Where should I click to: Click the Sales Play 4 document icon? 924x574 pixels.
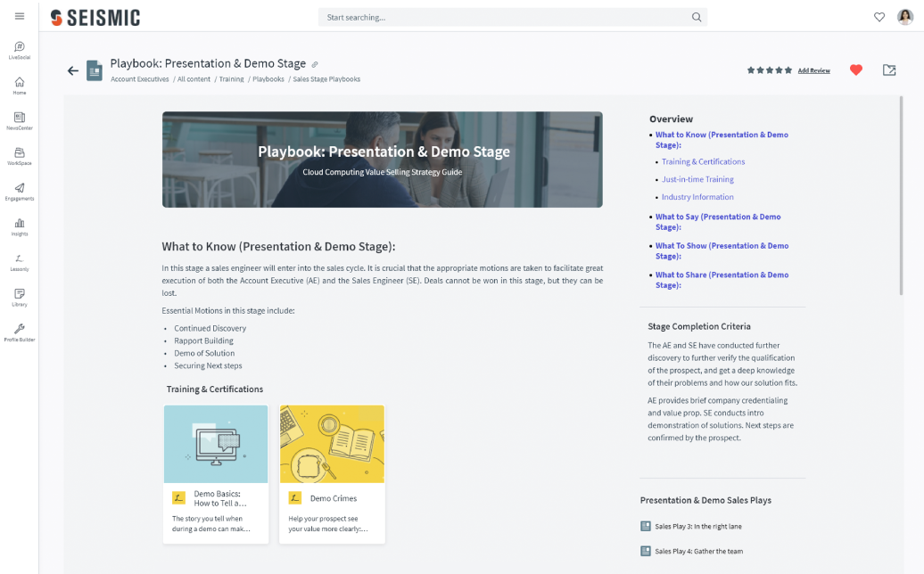[x=645, y=551]
